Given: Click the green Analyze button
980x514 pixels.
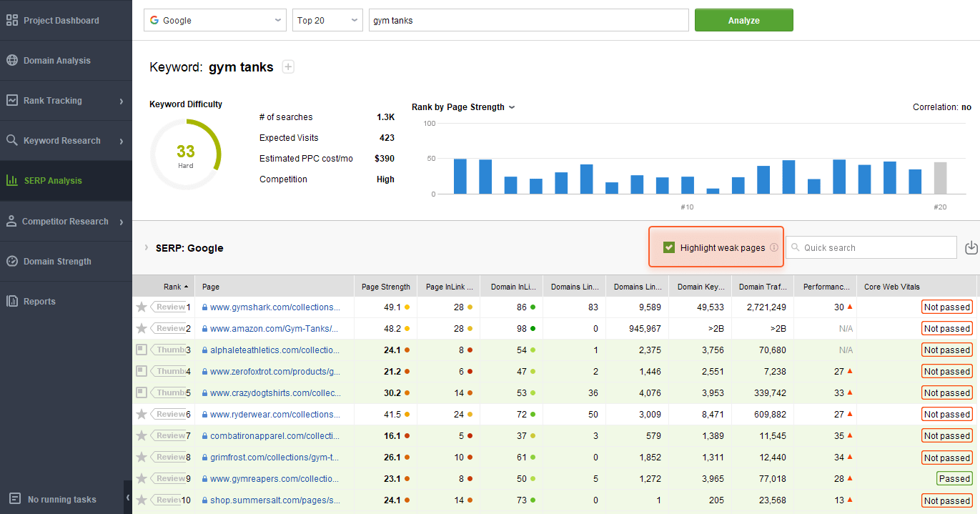Looking at the screenshot, I should (743, 20).
